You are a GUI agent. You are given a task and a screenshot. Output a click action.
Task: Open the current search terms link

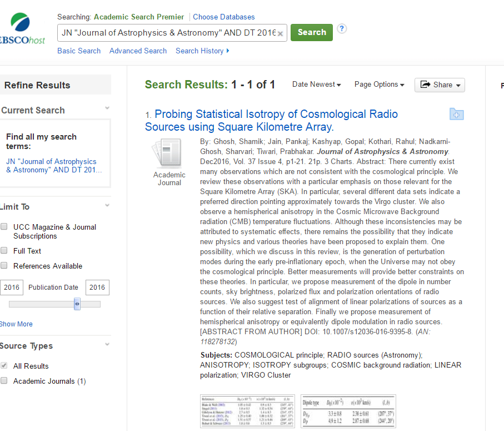[x=54, y=166]
